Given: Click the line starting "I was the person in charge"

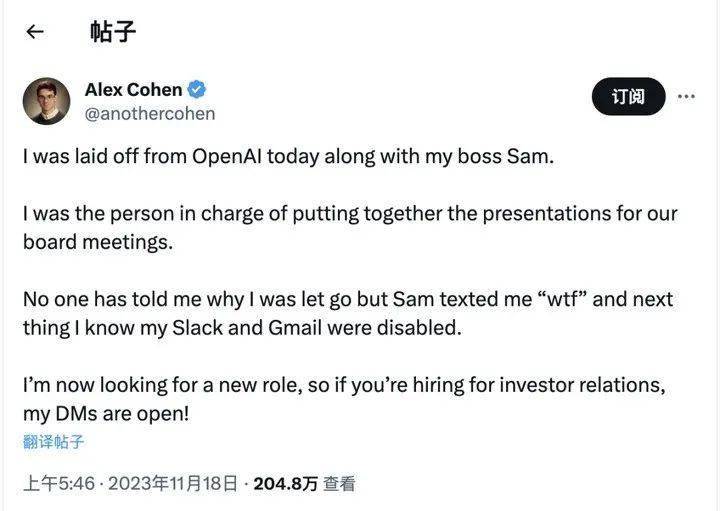Looking at the screenshot, I should pos(350,214).
